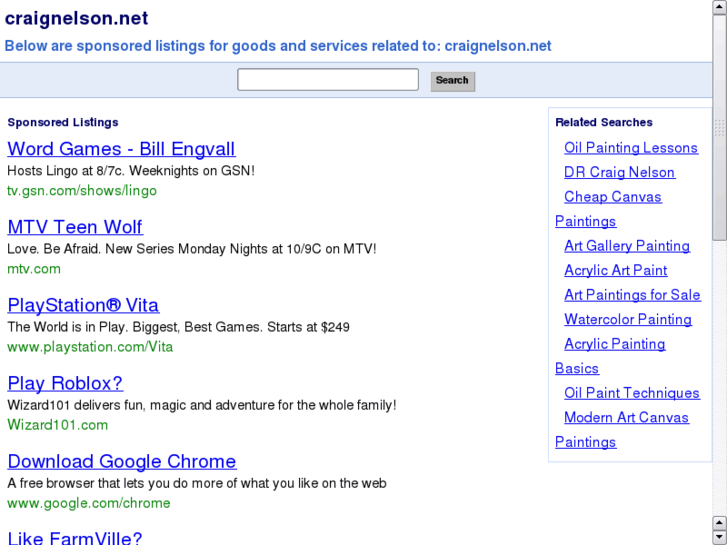Select Oil Painting Lessons related search
This screenshot has width=727, height=545.
click(631, 148)
